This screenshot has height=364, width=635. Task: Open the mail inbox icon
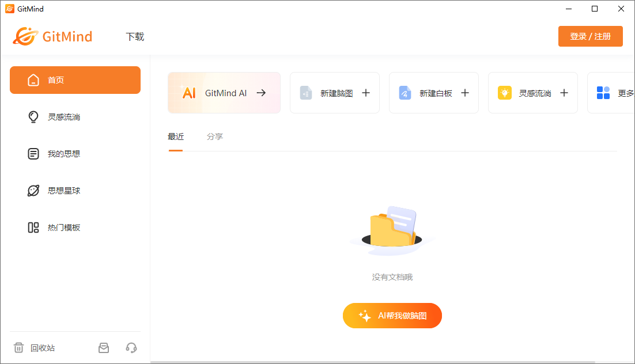click(104, 348)
